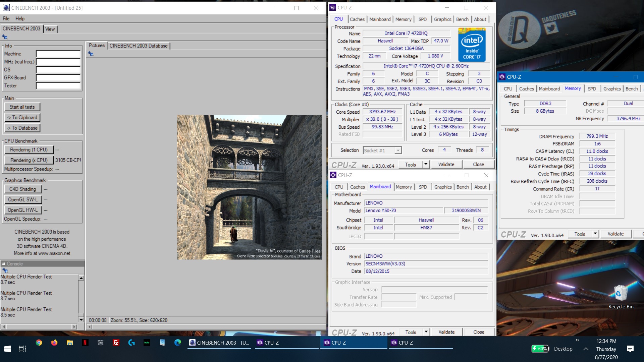644x362 pixels.
Task: Click the Start all tests button
Action: (x=22, y=107)
